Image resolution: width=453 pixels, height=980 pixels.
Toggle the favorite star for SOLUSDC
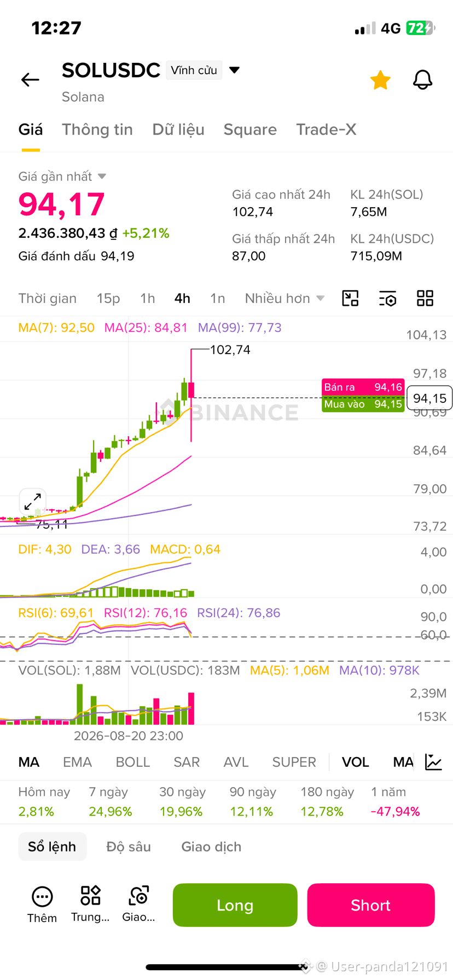[380, 80]
